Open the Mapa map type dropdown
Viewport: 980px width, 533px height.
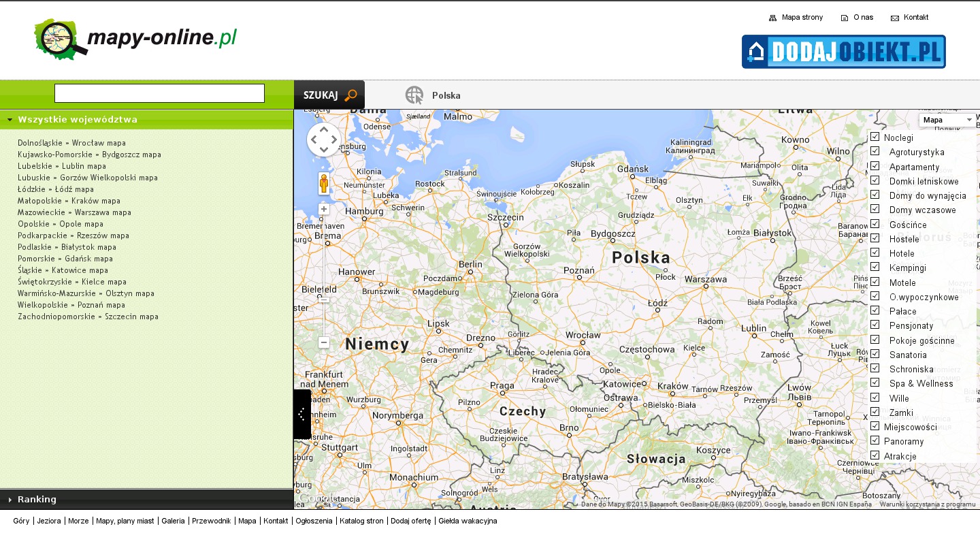(947, 120)
